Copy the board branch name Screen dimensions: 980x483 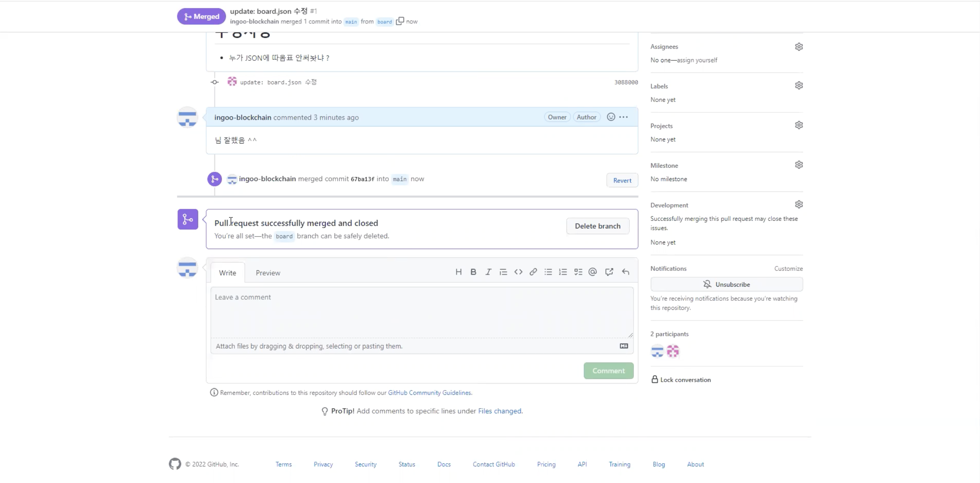[x=400, y=21]
